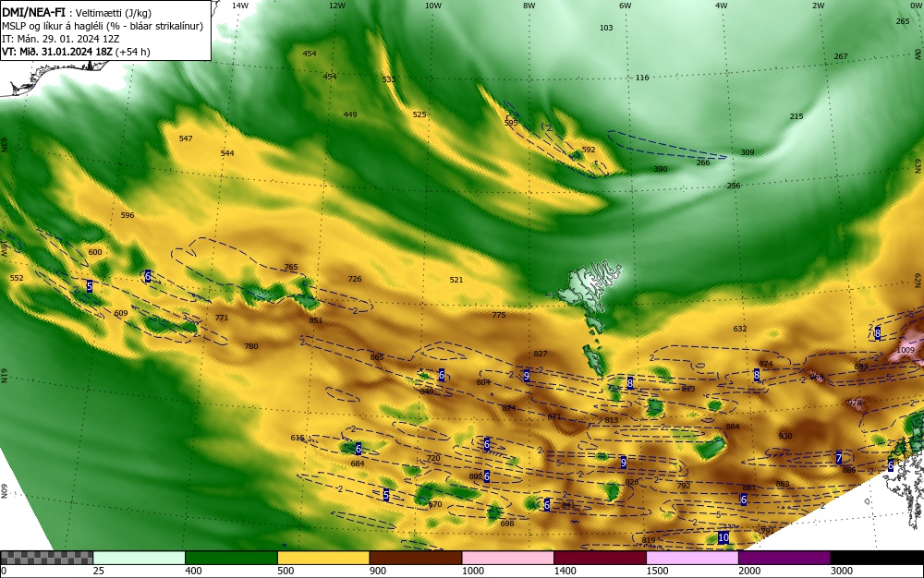Select the '215' map value
Screen dimensions: 924x578
click(796, 116)
